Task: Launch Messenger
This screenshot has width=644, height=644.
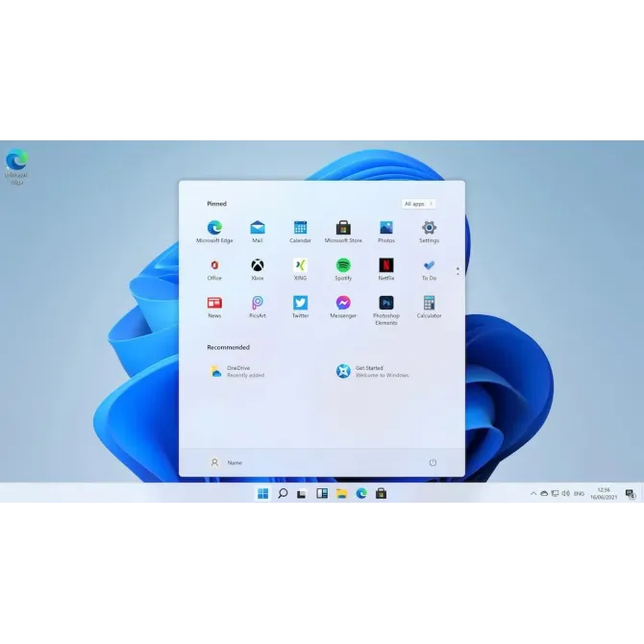Action: coord(343,308)
